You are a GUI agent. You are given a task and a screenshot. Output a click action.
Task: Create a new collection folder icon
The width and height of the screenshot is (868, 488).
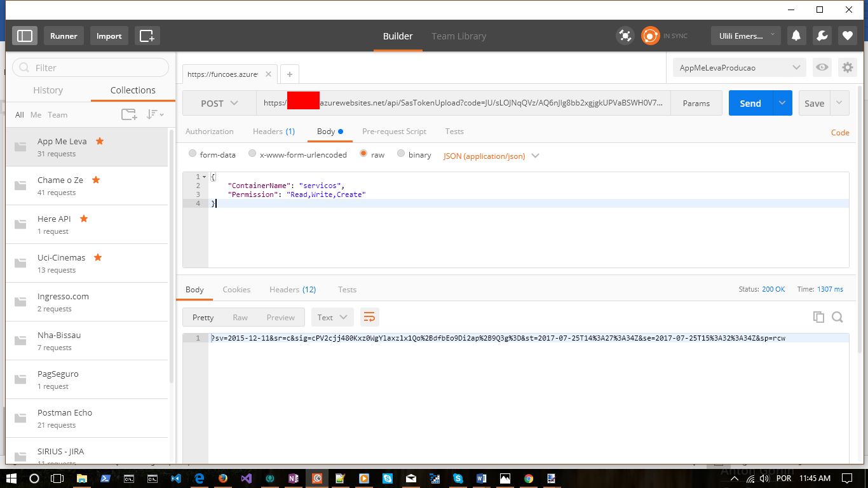point(129,114)
